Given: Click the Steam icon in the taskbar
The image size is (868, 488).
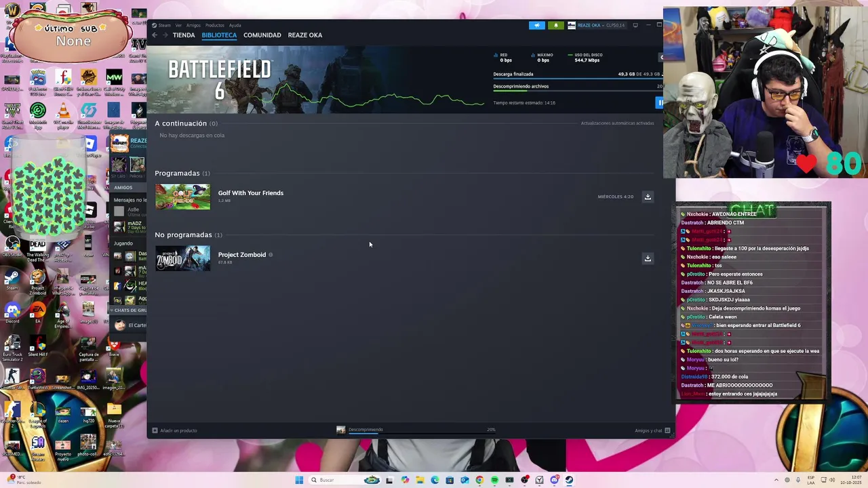Looking at the screenshot, I should tap(570, 480).
